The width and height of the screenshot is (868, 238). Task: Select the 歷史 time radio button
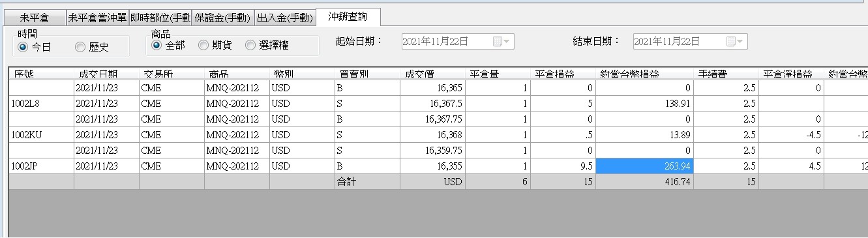(92, 47)
